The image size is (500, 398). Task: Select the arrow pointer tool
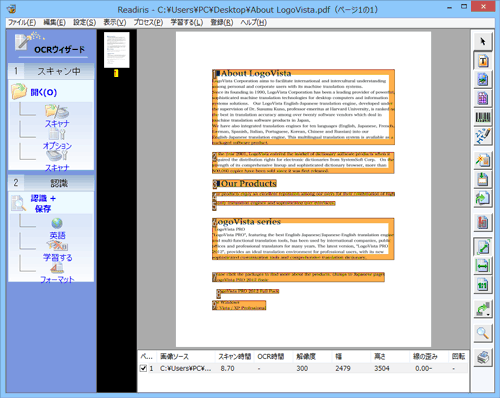(483, 42)
